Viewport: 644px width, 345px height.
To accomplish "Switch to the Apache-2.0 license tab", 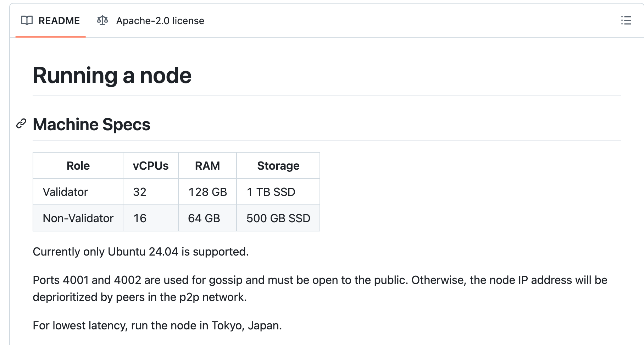I will click(150, 21).
